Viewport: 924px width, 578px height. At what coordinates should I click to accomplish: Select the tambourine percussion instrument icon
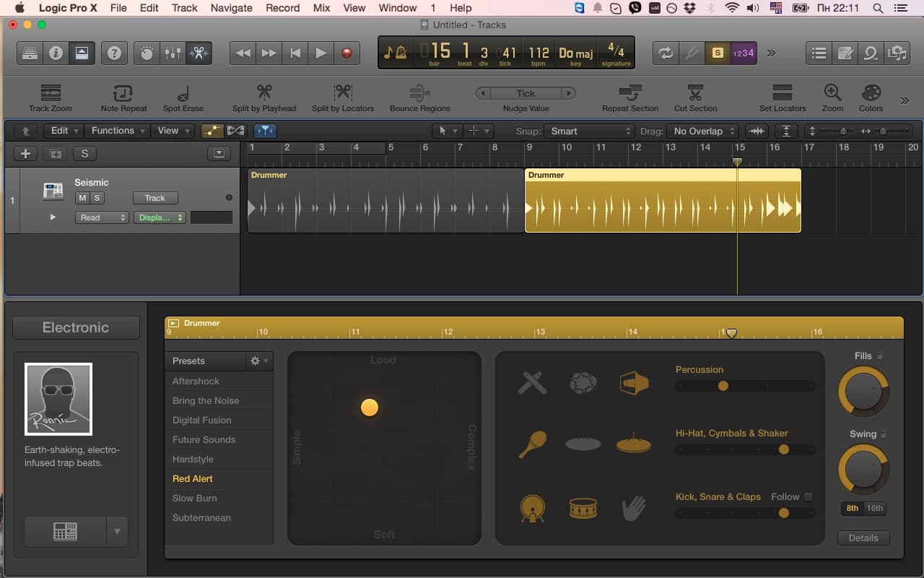click(x=583, y=383)
